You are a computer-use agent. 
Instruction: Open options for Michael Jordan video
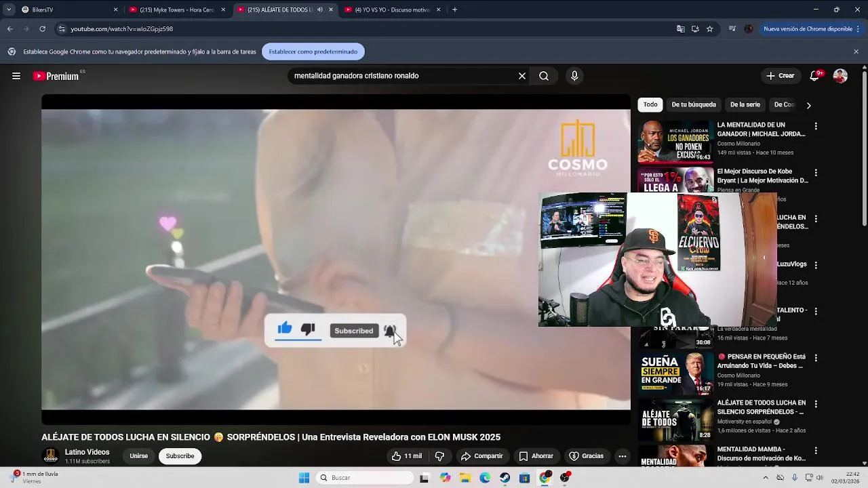click(816, 126)
